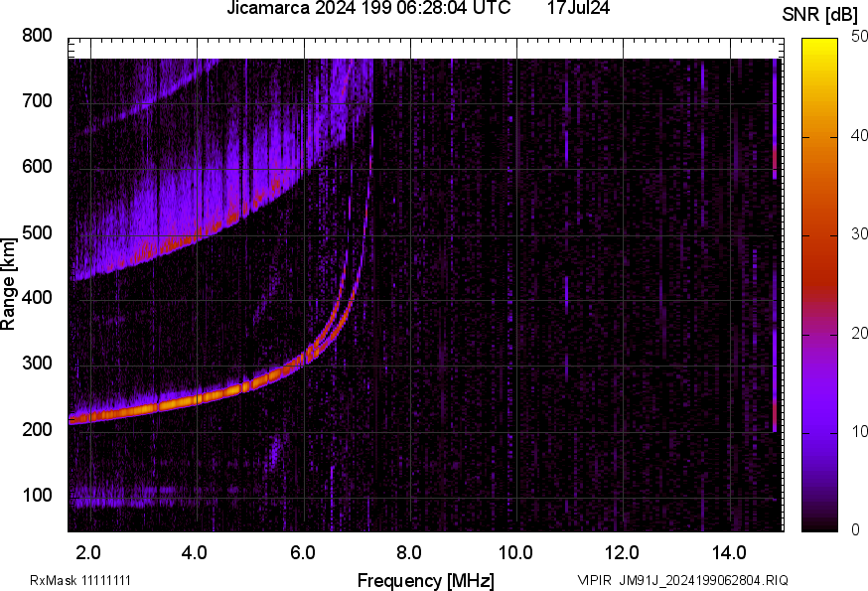Click the x-axis tick label 6.0
868x591 pixels.
click(302, 552)
